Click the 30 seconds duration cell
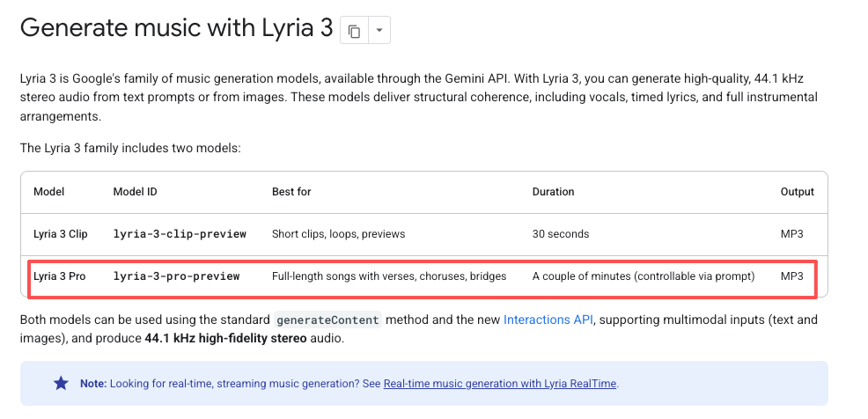This screenshot has height=419, width=868. tap(560, 234)
